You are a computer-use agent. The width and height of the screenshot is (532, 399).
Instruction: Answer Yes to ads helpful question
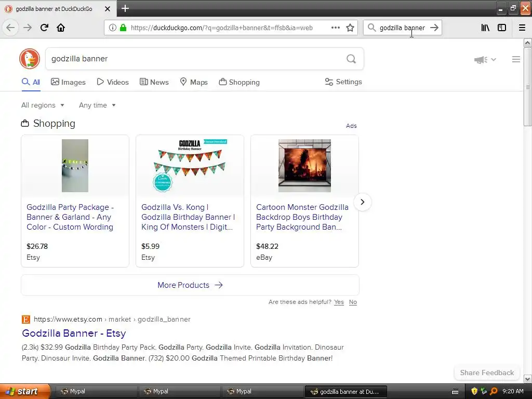tap(339, 302)
